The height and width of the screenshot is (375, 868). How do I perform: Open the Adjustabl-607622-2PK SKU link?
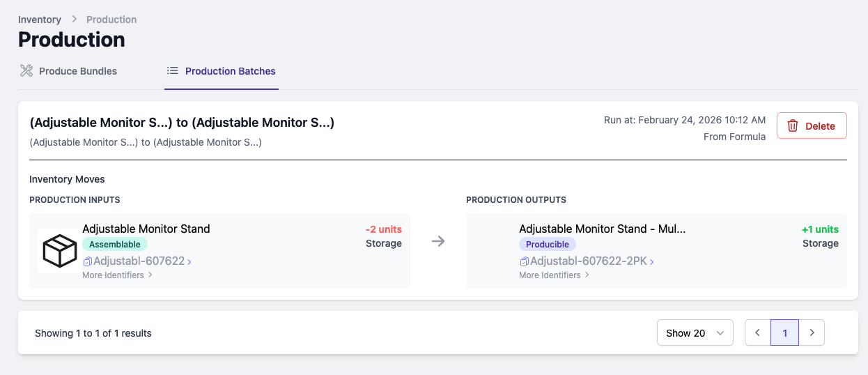click(x=589, y=261)
